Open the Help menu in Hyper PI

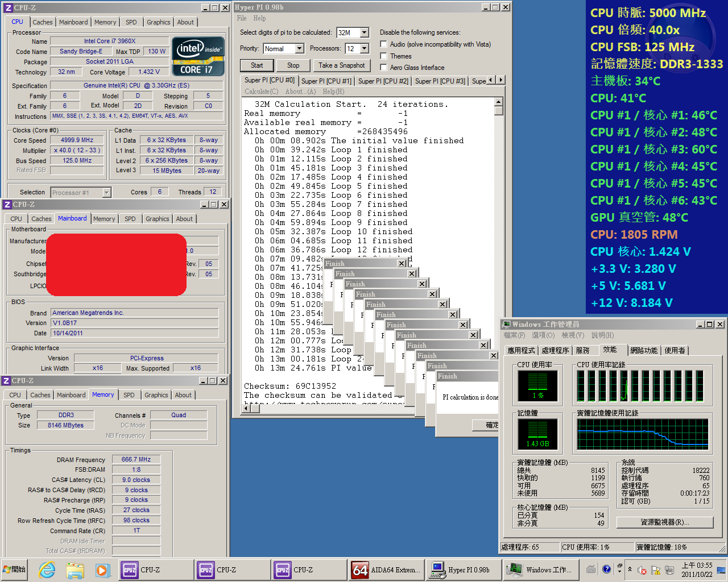(x=259, y=18)
